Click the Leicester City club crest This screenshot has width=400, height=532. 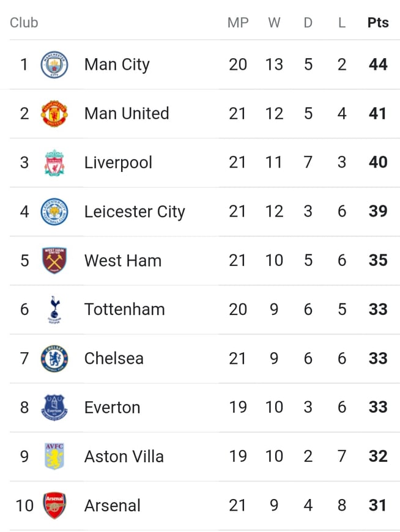[54, 212]
